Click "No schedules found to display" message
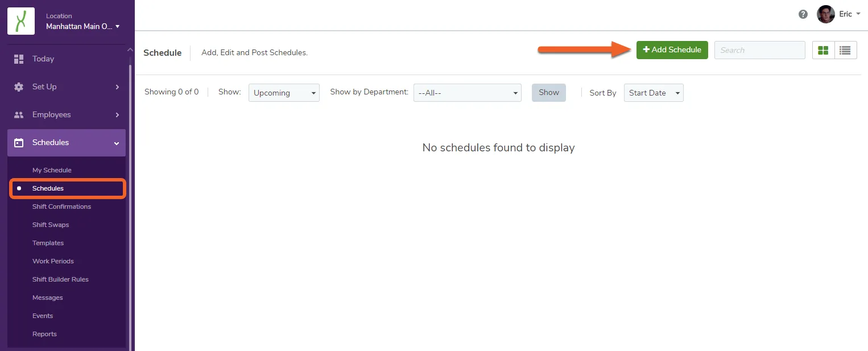 [x=498, y=147]
